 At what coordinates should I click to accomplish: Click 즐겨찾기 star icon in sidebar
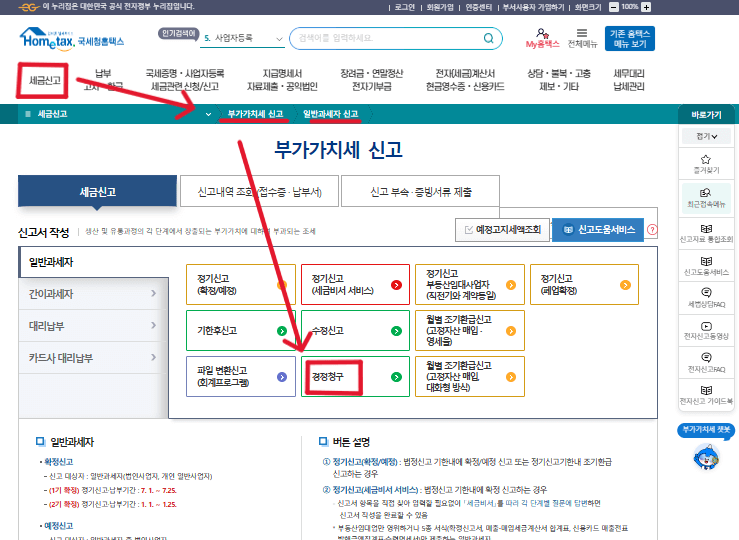tap(706, 159)
